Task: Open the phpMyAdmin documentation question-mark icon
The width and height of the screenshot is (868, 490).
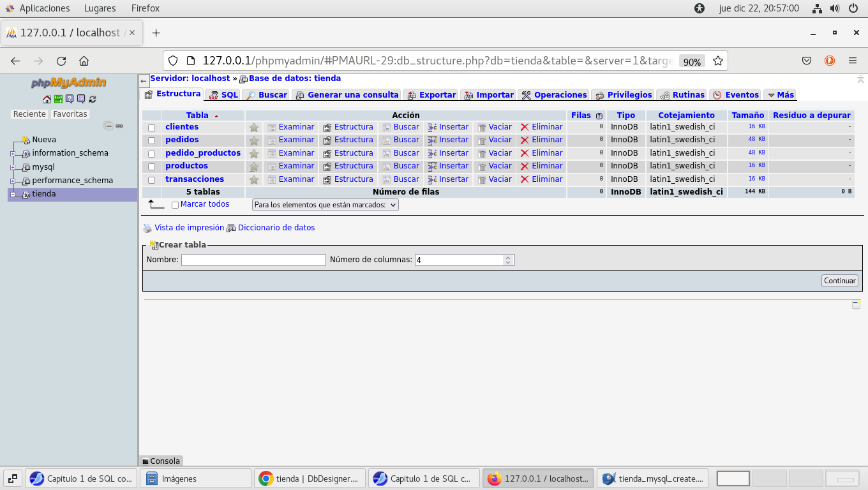Action: 70,99
